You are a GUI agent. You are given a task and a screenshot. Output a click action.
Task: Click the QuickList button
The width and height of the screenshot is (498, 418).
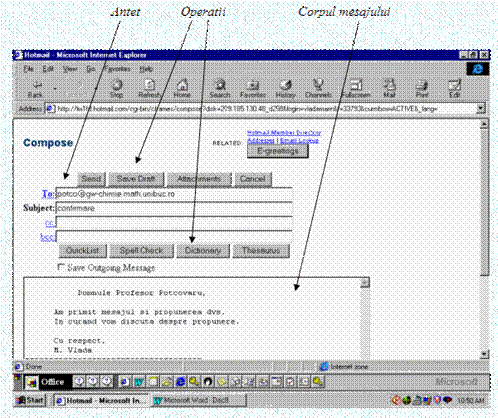tap(82, 251)
